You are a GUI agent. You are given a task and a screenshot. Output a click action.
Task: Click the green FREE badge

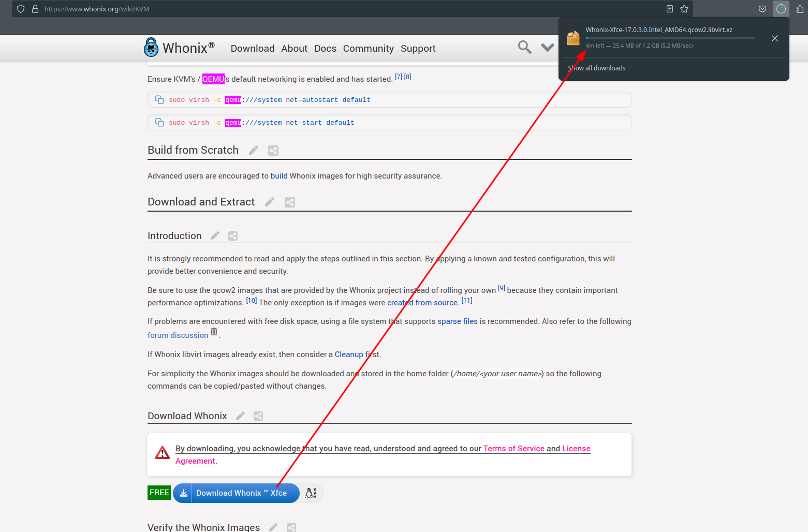159,493
